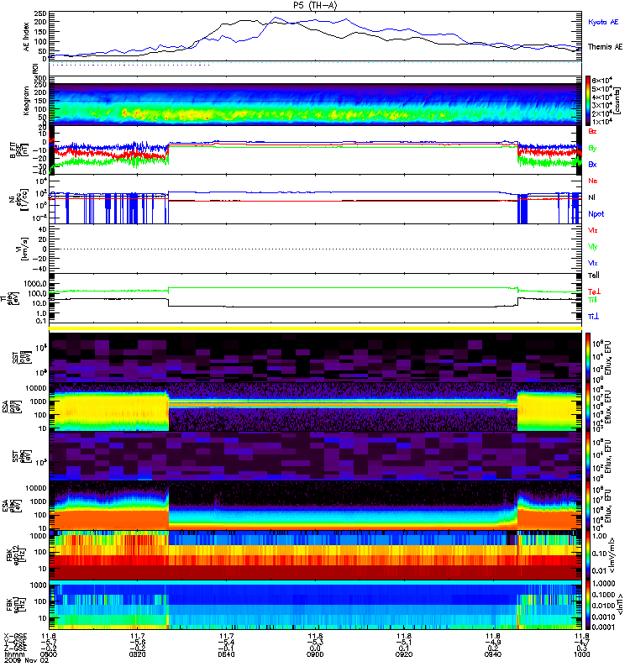Click the black Tell legend label
Screen dimensions: 630x672
coord(594,276)
